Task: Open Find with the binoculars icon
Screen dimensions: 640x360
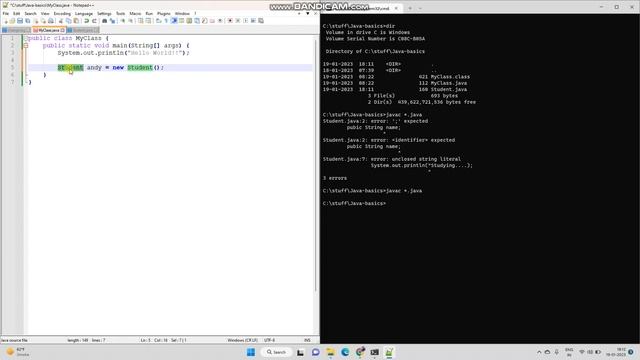Action: 104,20
